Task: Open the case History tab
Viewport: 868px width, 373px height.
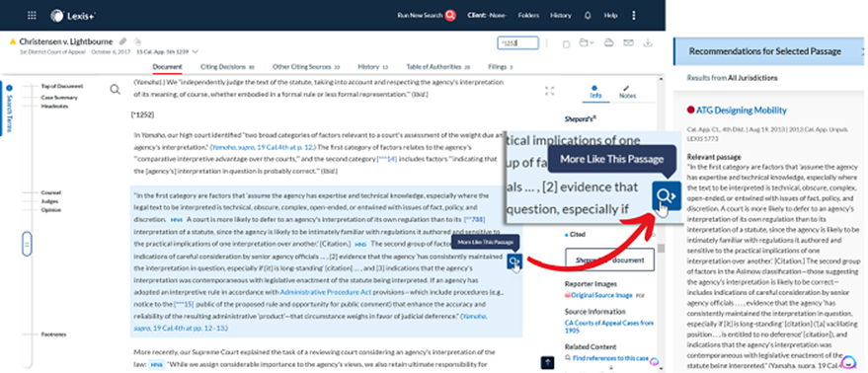Action: pyautogui.click(x=372, y=67)
